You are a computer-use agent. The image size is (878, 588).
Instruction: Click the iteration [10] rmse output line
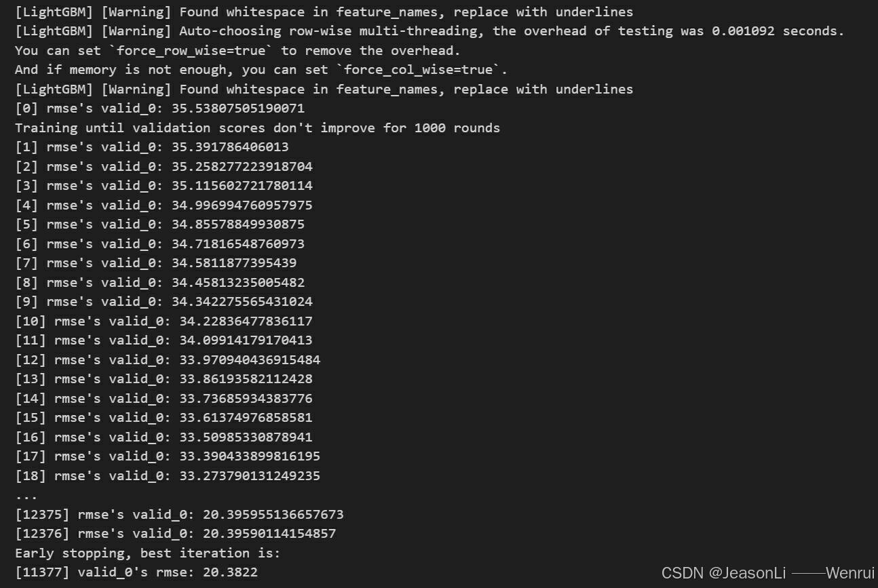164,321
